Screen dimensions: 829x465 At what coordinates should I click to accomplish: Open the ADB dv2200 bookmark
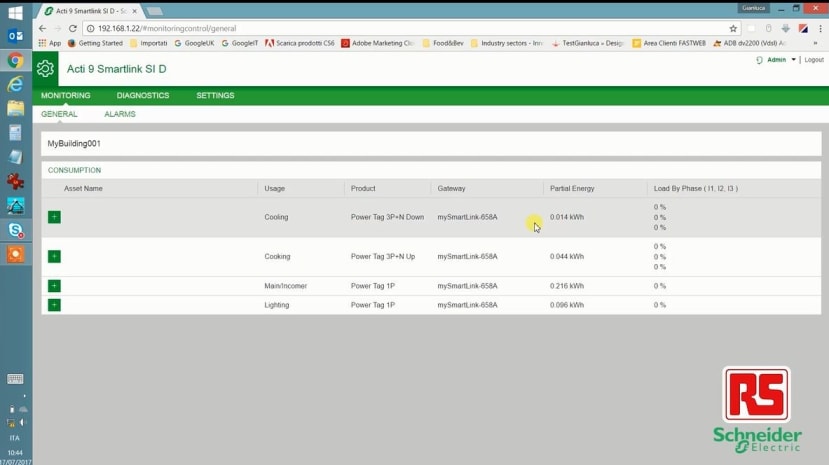[749, 43]
